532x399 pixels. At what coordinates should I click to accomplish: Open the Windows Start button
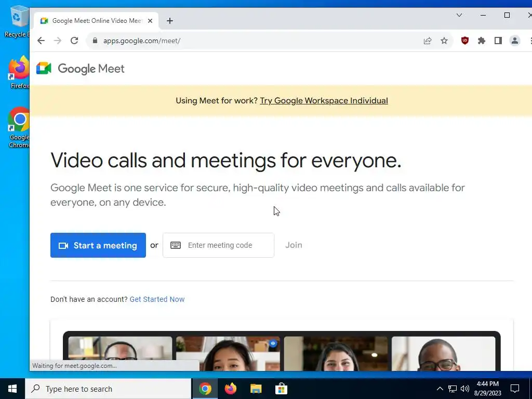12,389
